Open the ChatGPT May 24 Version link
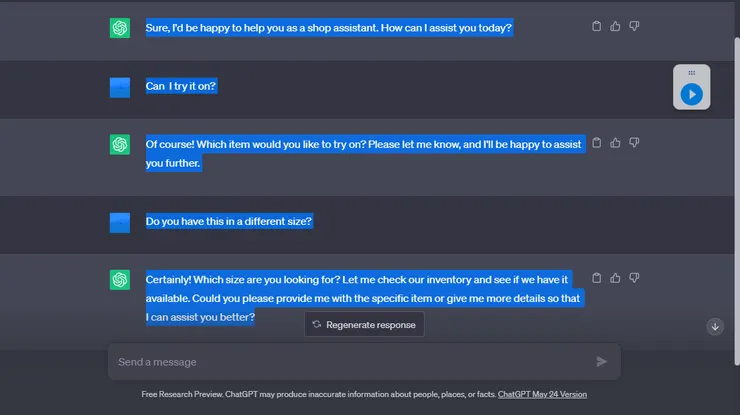The width and height of the screenshot is (740, 415). (542, 395)
